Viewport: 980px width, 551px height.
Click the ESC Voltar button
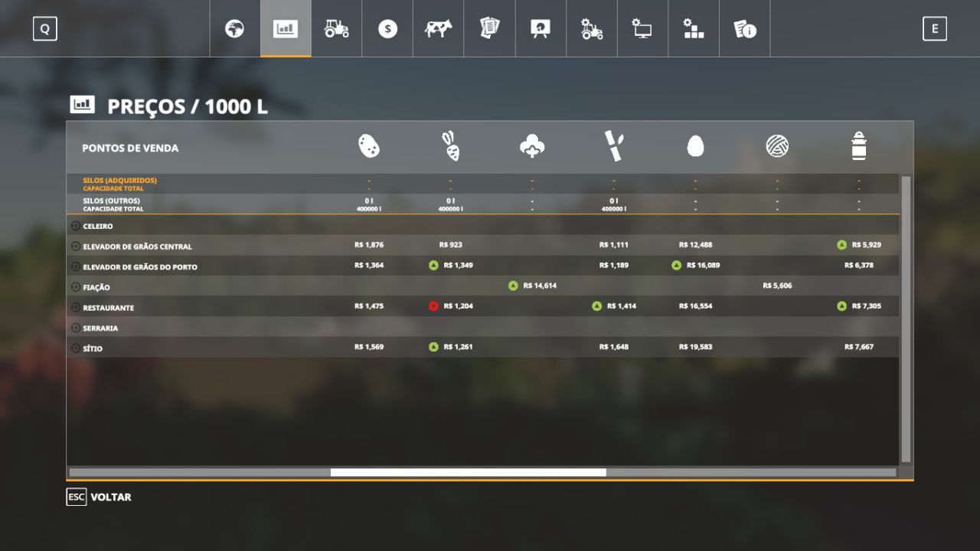(99, 497)
